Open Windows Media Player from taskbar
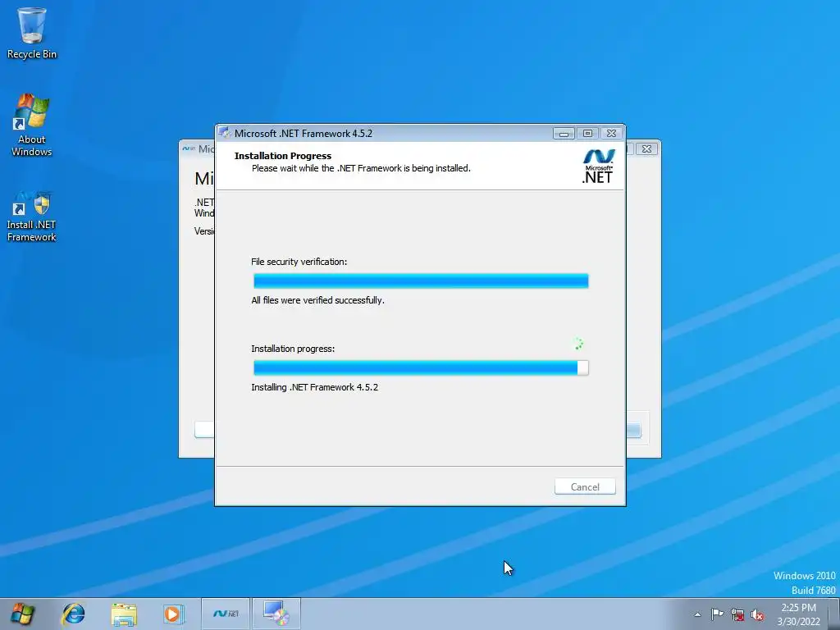Image resolution: width=840 pixels, height=630 pixels. click(x=173, y=614)
